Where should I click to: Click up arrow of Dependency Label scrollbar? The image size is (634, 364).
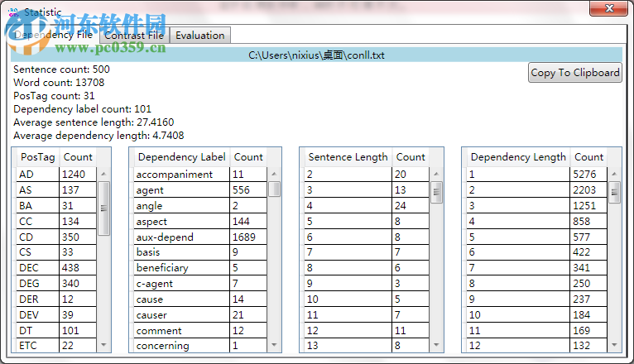pos(274,174)
